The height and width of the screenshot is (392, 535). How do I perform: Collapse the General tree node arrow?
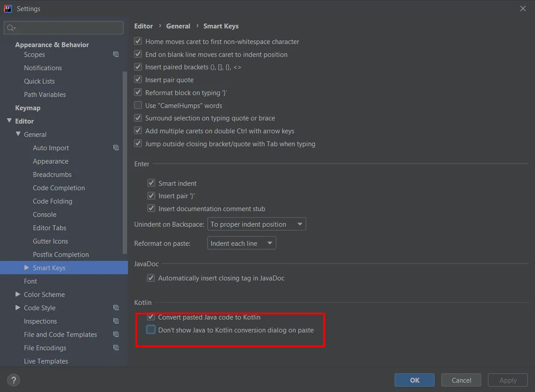[x=18, y=134]
